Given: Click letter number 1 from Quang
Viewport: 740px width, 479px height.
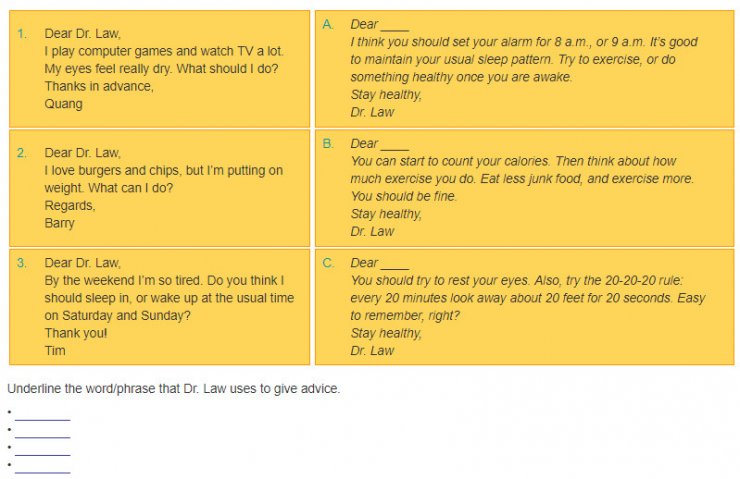Looking at the screenshot, I should pyautogui.click(x=160, y=69).
